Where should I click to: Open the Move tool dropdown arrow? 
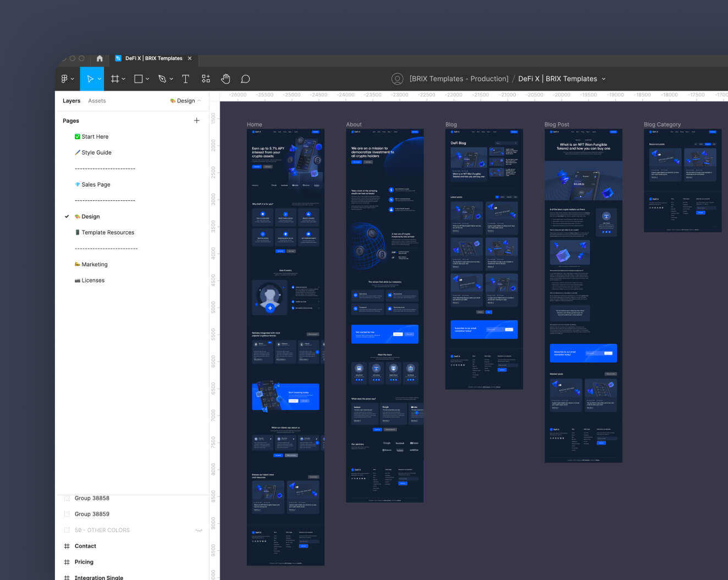coord(98,79)
